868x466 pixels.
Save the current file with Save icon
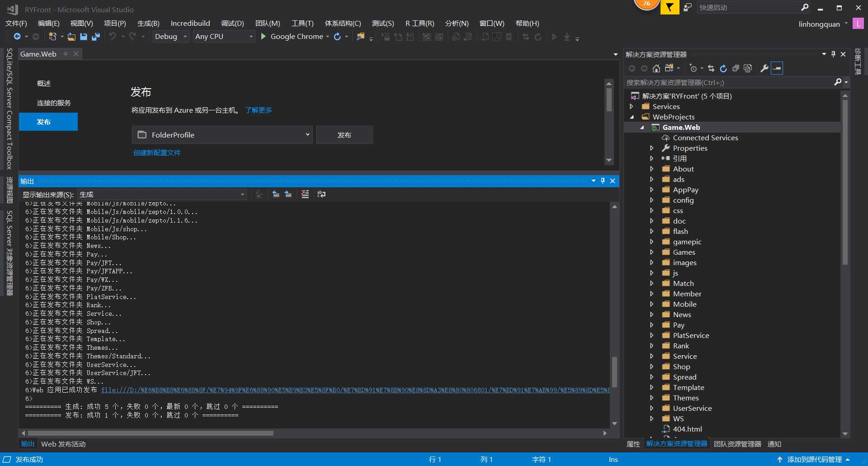pyautogui.click(x=84, y=37)
